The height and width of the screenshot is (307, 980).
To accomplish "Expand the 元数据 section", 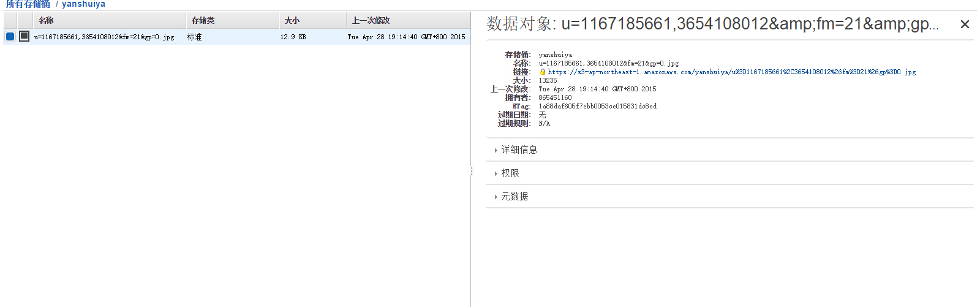I will pyautogui.click(x=514, y=197).
